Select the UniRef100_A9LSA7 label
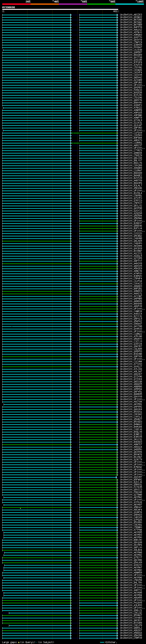The height and width of the screenshot is (644, 146). pos(131,371)
